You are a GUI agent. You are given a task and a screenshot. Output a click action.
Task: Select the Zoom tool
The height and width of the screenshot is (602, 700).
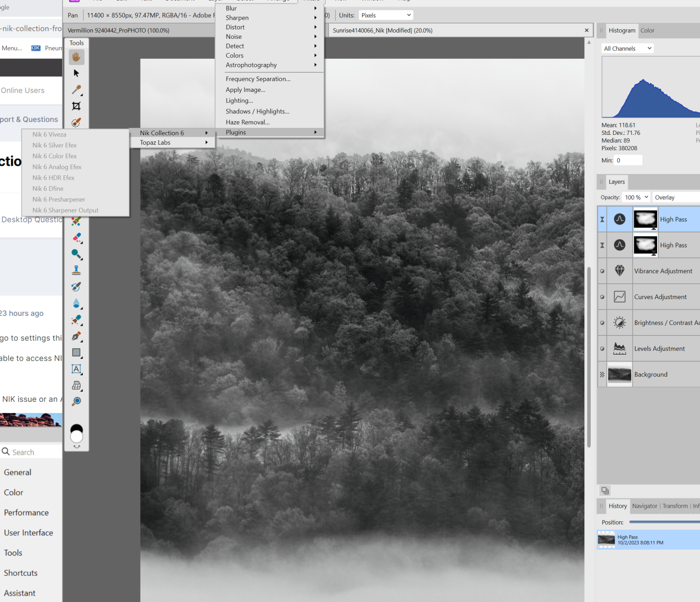[76, 401]
